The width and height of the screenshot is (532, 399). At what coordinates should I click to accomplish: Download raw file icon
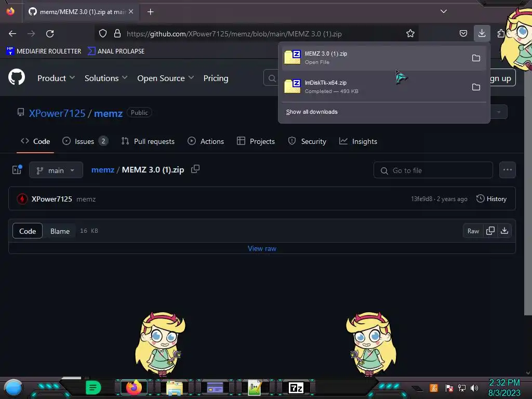pos(504,231)
